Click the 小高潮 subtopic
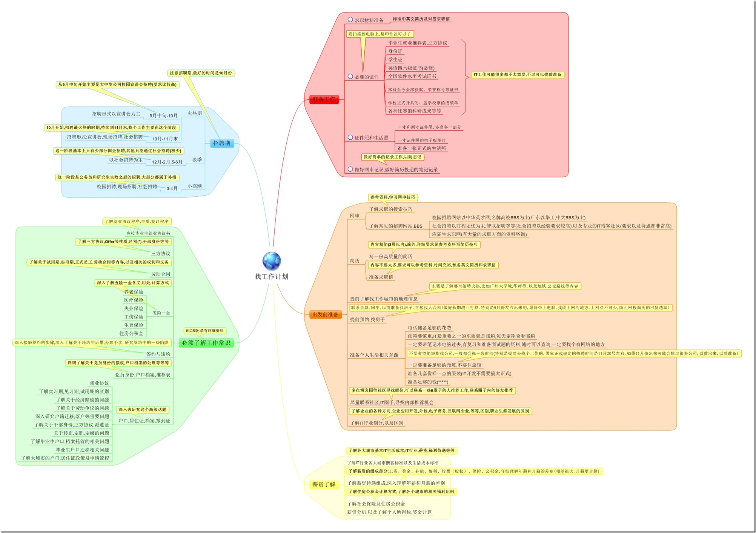 (x=195, y=186)
